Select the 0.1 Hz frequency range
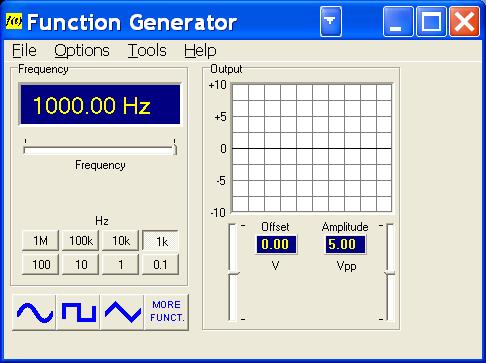Image resolution: width=486 pixels, height=363 pixels. pyautogui.click(x=160, y=265)
